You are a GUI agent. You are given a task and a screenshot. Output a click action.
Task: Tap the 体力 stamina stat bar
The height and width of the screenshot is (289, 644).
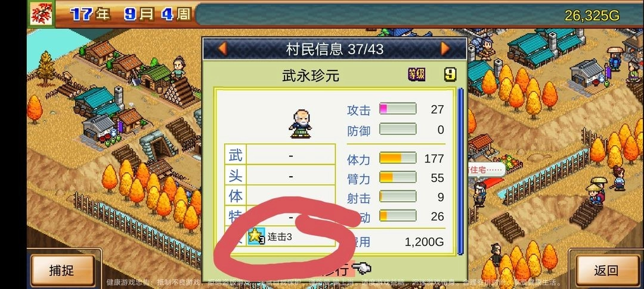point(398,158)
